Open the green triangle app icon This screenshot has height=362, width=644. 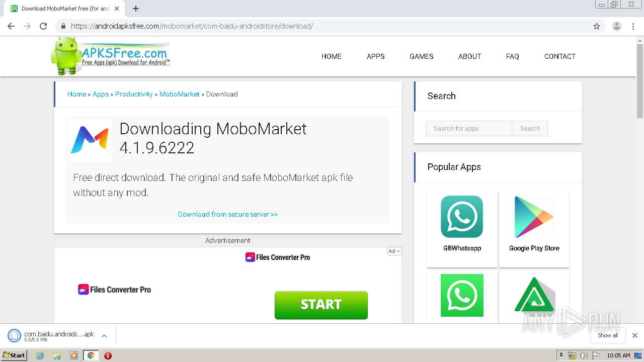coord(534,295)
